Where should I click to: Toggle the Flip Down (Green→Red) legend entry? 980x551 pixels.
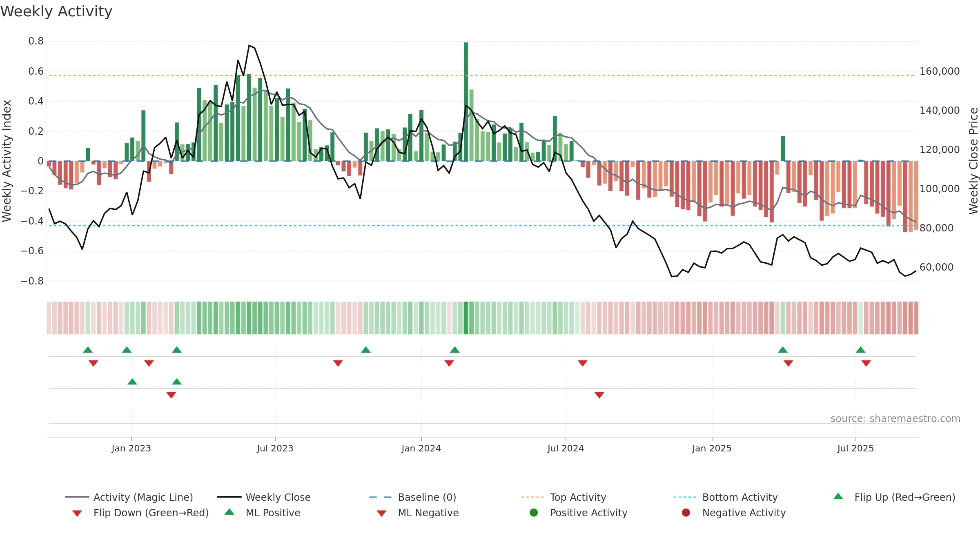[x=140, y=513]
